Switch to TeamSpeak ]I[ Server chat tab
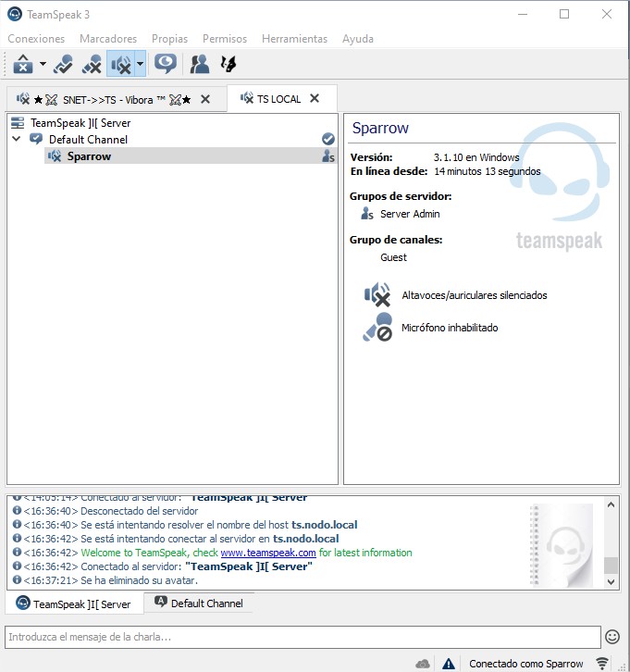The width and height of the screenshot is (630, 672). point(74,604)
